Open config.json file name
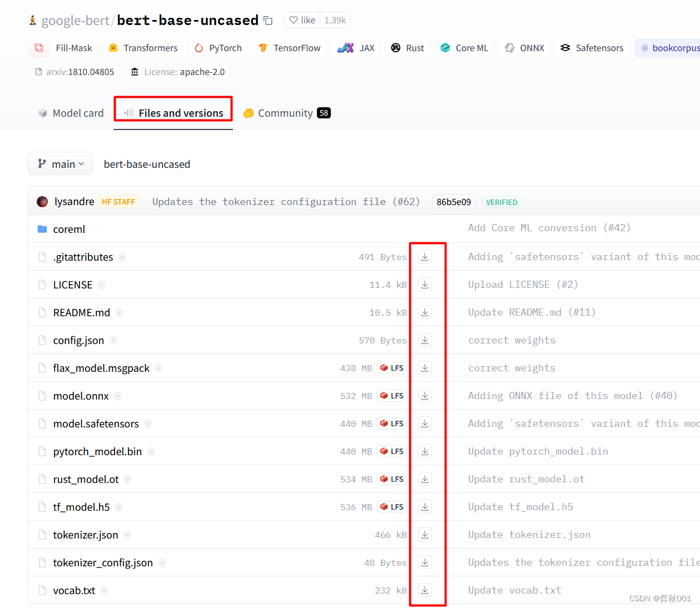 tap(78, 340)
